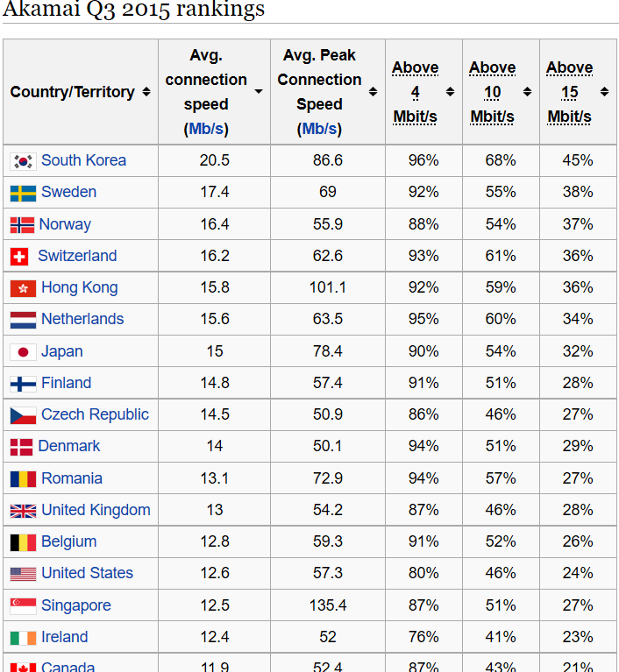619x672 pixels.
Task: Click the Above 4 Mbit/s header text
Action: (415, 92)
